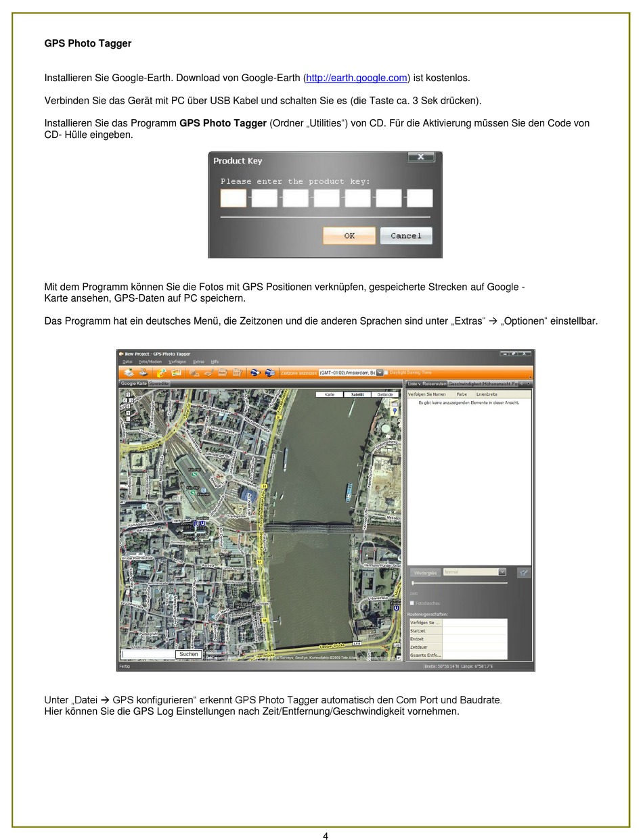Screen dimensions: 643x840
Task: Click the Breite/Länge coordinates in status bar
Action: click(458, 666)
